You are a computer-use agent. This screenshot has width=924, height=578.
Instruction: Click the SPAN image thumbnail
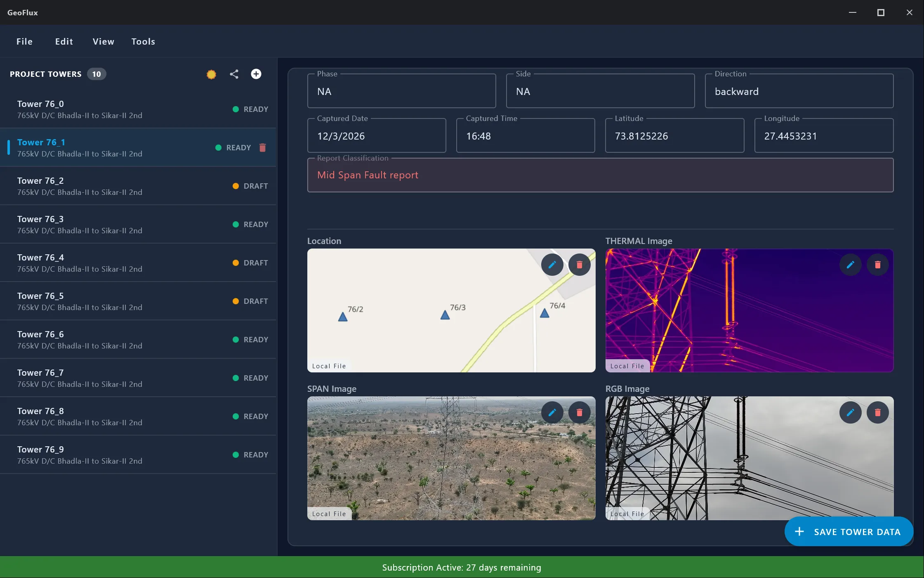pos(451,458)
